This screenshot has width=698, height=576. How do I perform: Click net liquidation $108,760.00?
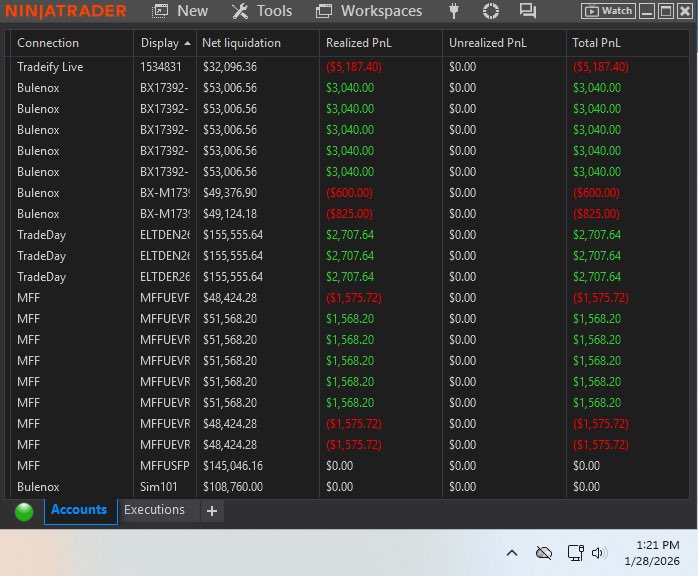(x=233, y=487)
